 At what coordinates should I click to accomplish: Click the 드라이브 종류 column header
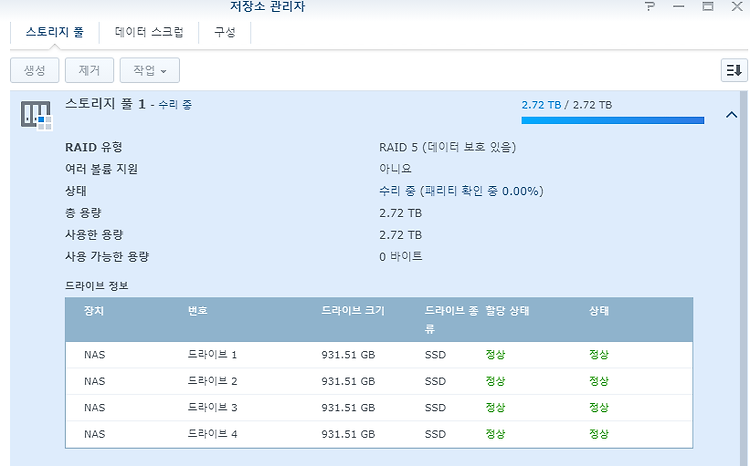pos(451,320)
